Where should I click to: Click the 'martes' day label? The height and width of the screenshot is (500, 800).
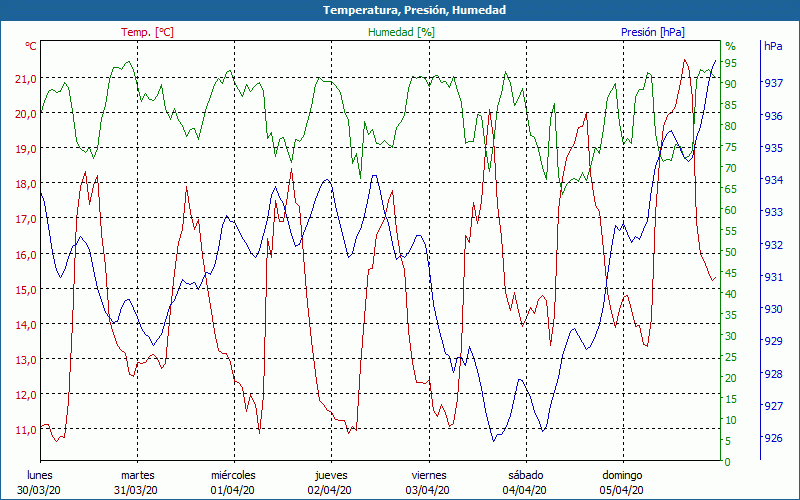[137, 476]
